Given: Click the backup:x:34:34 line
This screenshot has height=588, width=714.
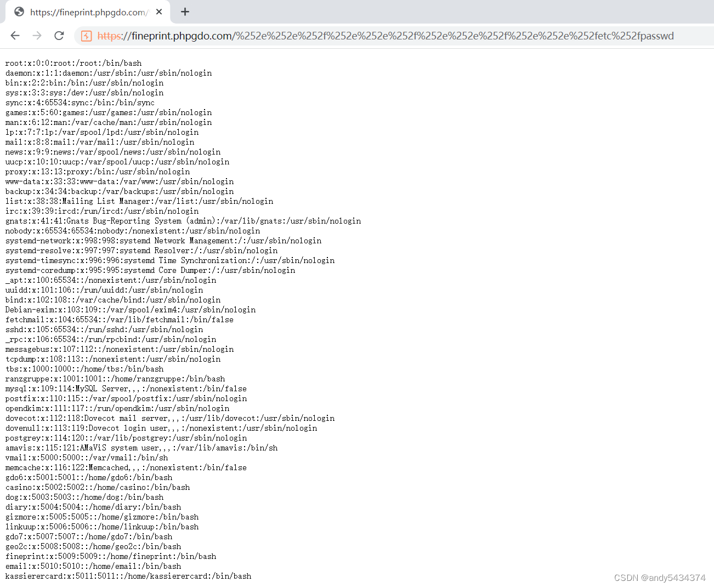Looking at the screenshot, I should click(120, 191).
